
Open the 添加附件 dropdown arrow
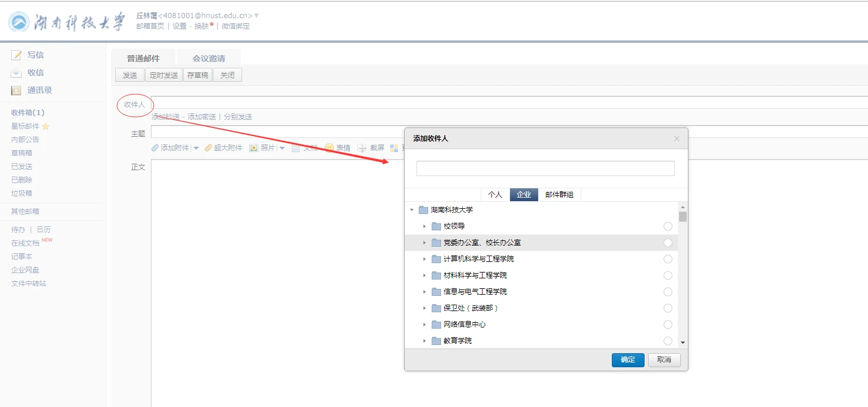[196, 148]
